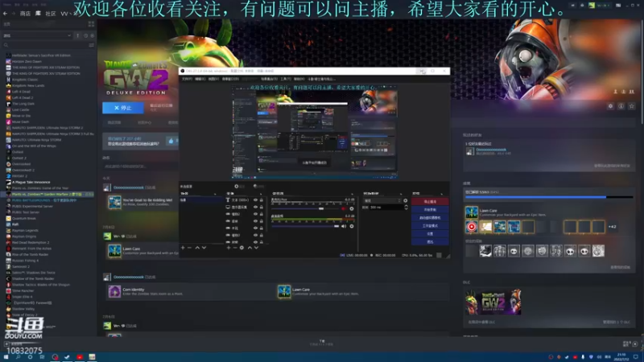Toggle visibility eye of 显示器采集 source

(255, 208)
